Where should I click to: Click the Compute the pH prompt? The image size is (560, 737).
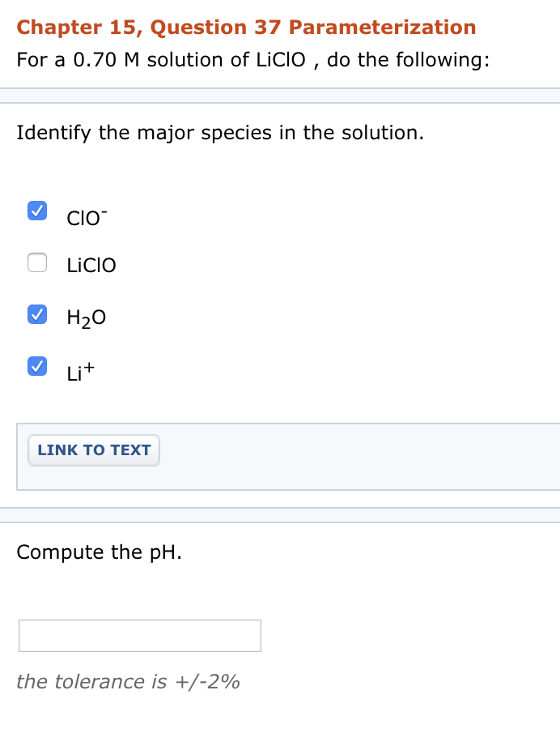pyautogui.click(x=97, y=552)
